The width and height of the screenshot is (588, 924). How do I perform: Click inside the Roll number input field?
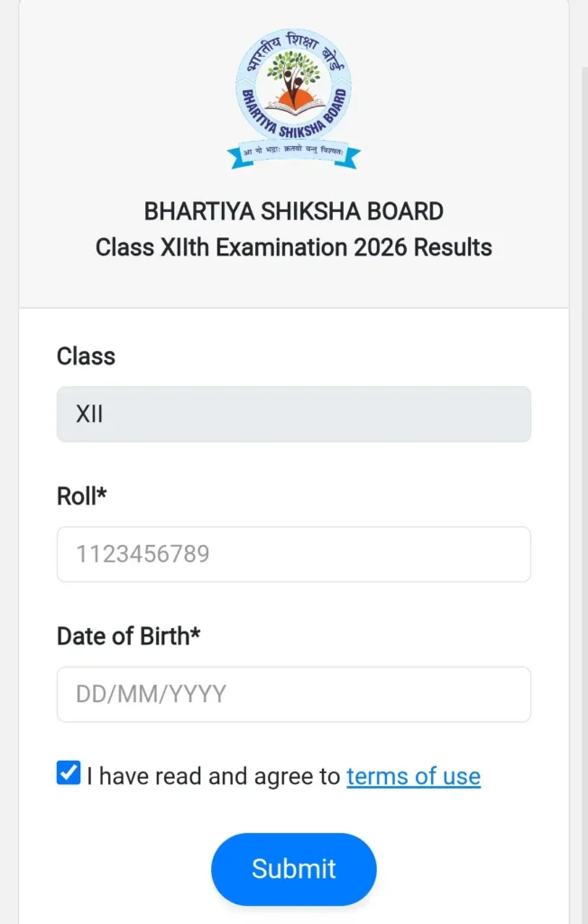click(293, 554)
